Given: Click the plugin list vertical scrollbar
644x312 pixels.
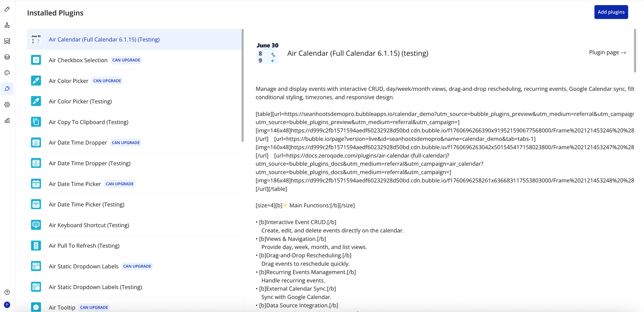Looking at the screenshot, I should click(x=242, y=85).
